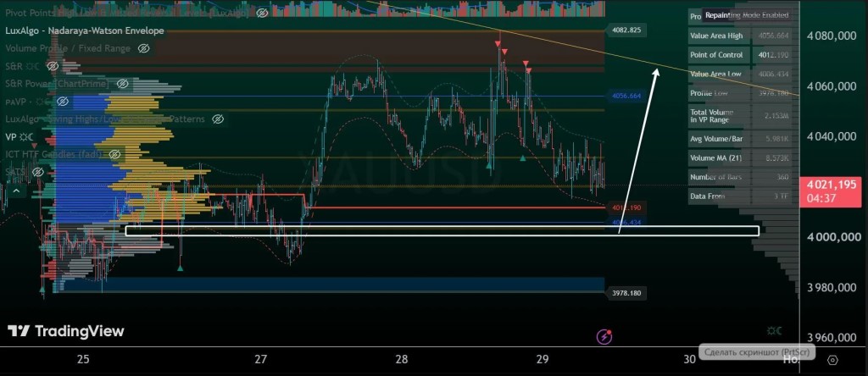Show the PAVP indicator using its eye icon

(63, 101)
